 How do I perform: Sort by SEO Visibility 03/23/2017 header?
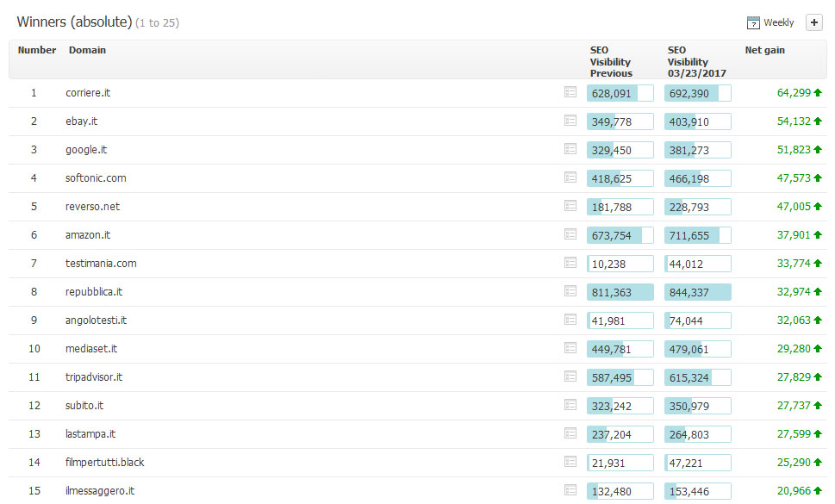coord(696,62)
